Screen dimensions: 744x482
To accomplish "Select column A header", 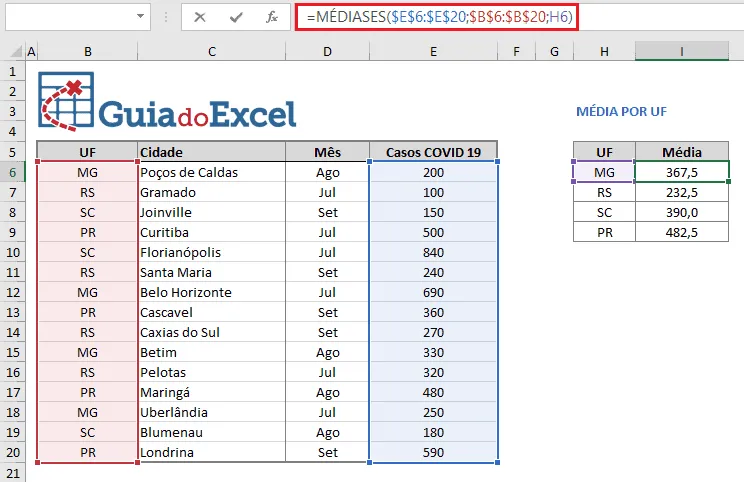I will 31,52.
